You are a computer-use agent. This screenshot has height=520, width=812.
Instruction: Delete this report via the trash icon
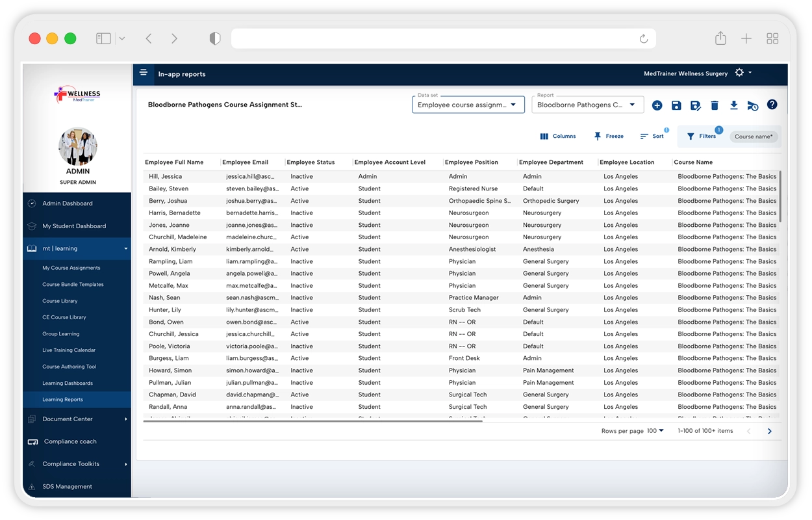point(715,105)
